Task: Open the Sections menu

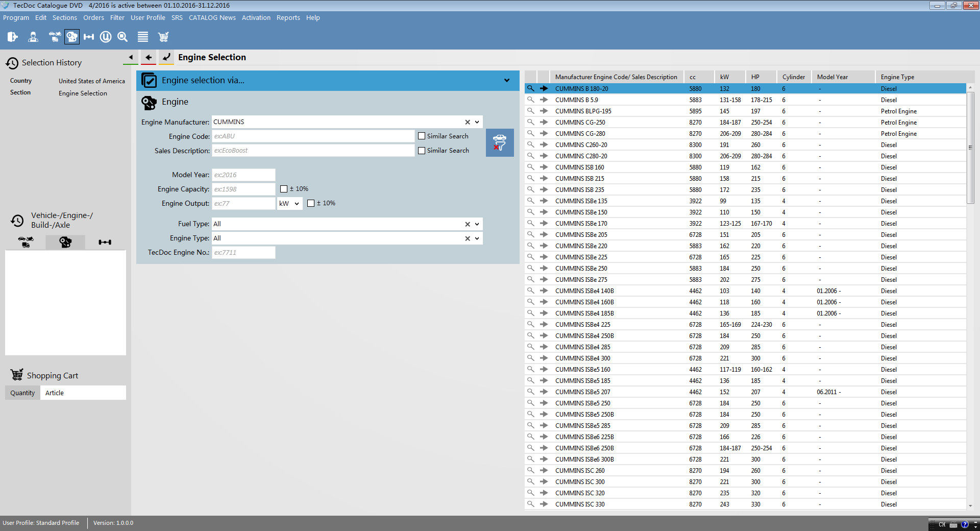Action: pos(65,17)
